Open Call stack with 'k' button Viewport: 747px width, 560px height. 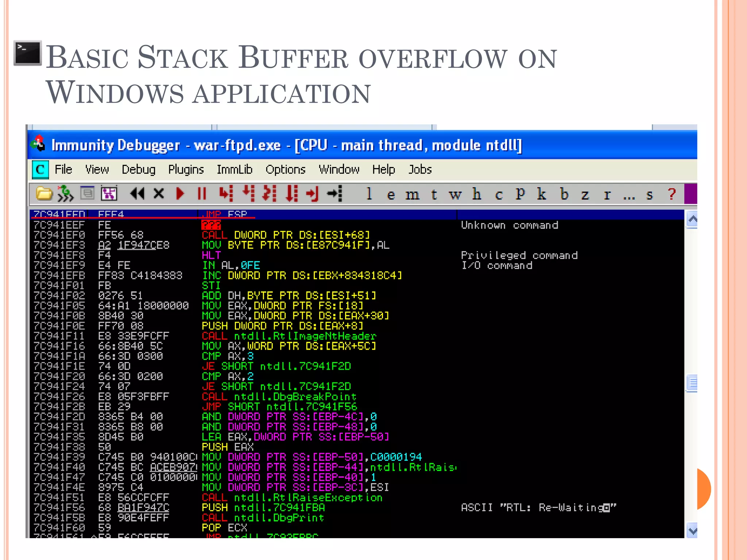click(x=542, y=194)
